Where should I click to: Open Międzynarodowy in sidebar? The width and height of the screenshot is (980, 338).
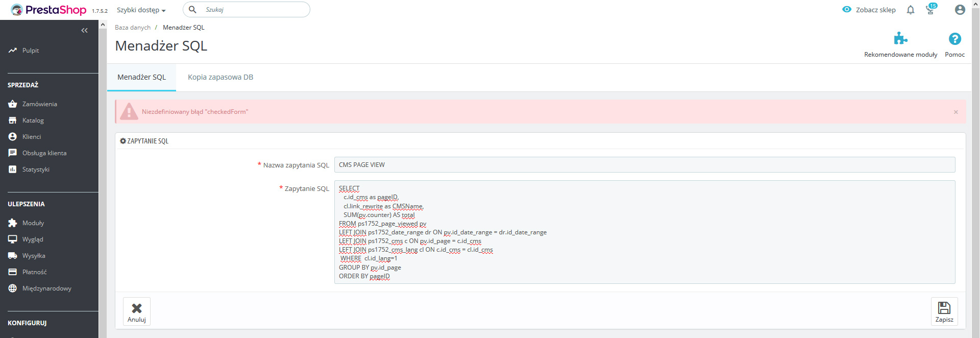tap(47, 288)
